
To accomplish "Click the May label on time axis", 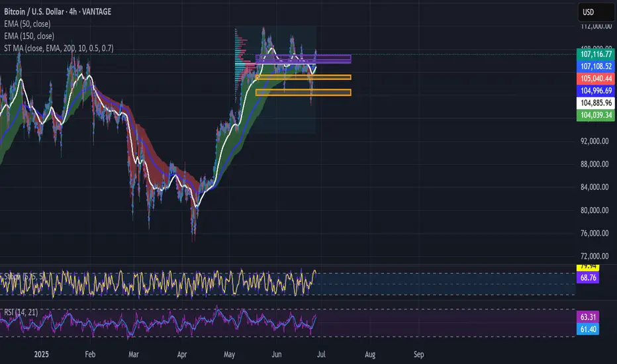I will [230, 354].
